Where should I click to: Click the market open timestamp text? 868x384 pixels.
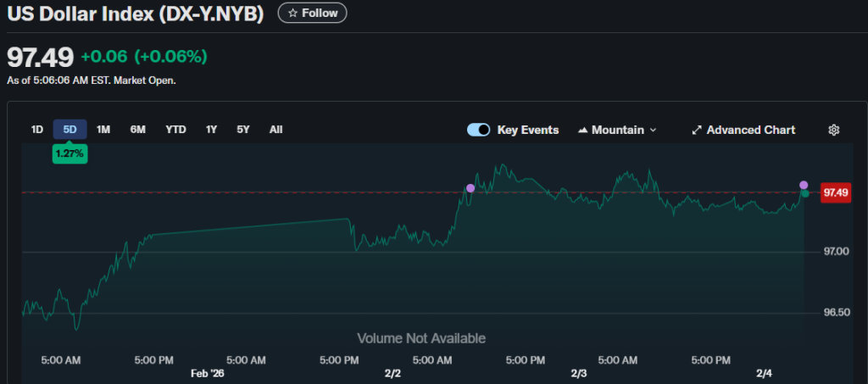[x=92, y=81]
